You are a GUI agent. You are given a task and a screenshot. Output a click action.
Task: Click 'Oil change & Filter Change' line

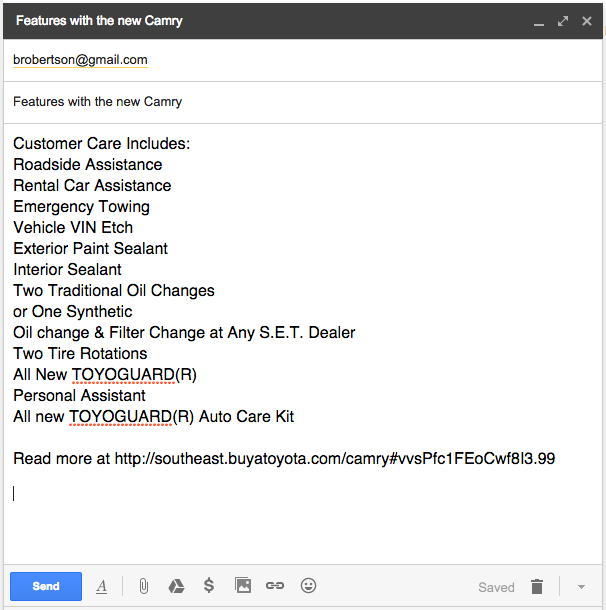click(184, 333)
